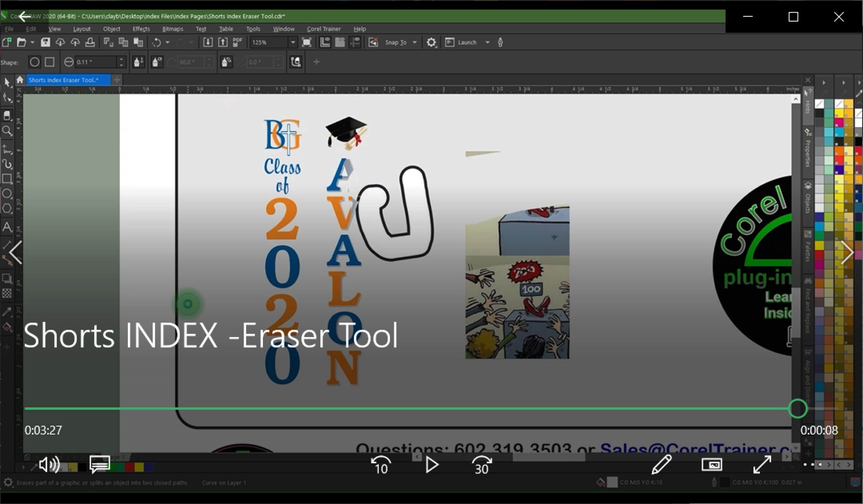Select the Text tool

tap(7, 227)
